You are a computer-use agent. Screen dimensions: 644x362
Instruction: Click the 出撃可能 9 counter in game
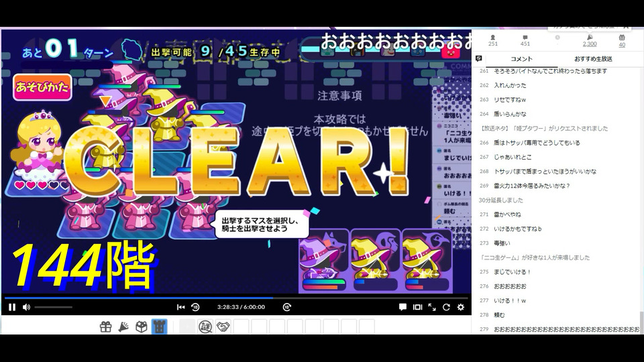tap(182, 52)
